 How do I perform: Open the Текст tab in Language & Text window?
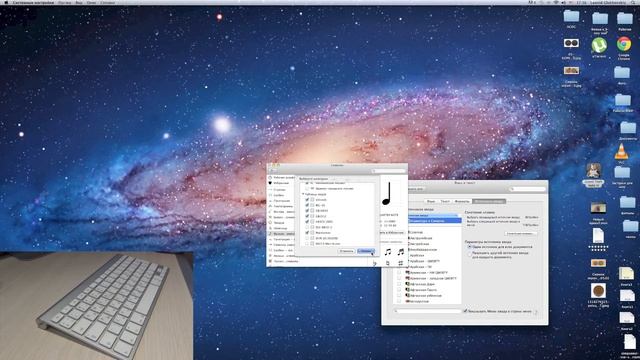tap(445, 201)
